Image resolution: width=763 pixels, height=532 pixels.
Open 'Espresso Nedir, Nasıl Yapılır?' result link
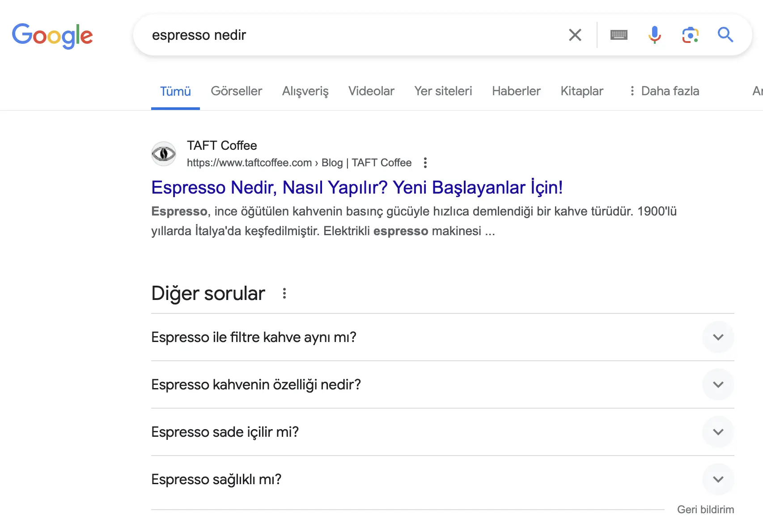pos(357,187)
